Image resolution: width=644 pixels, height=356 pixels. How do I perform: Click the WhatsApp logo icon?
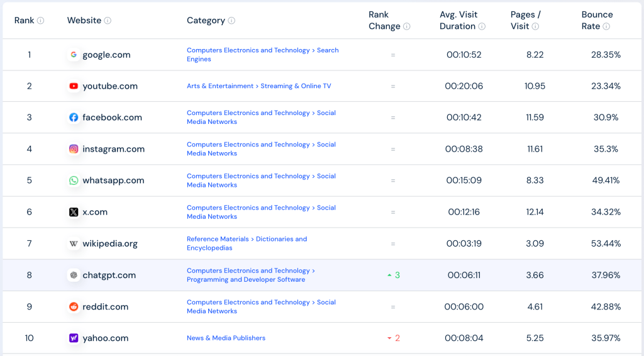click(x=74, y=181)
